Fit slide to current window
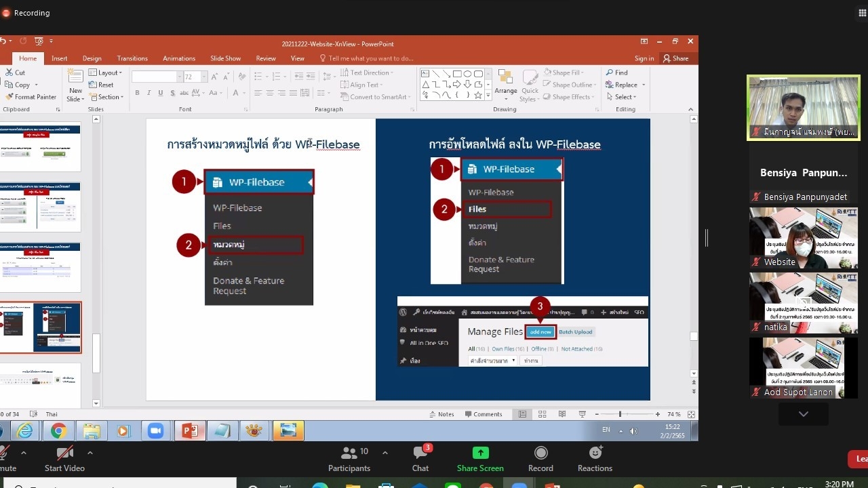 [691, 414]
